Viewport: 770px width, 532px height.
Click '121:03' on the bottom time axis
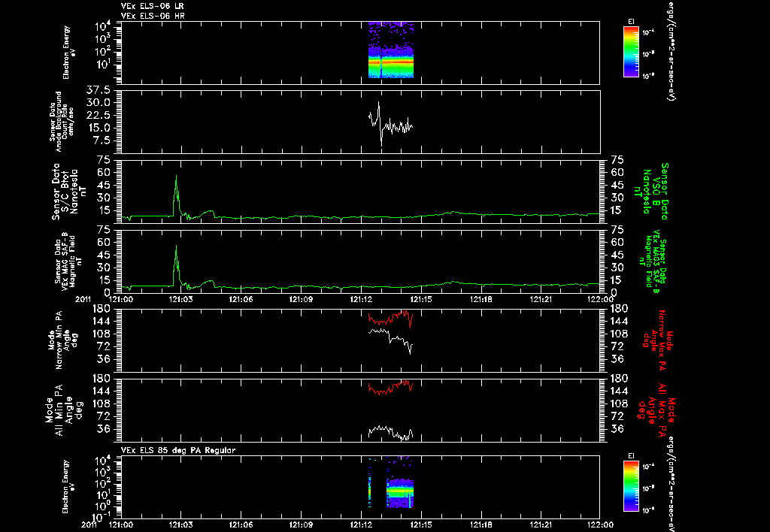coord(181,524)
